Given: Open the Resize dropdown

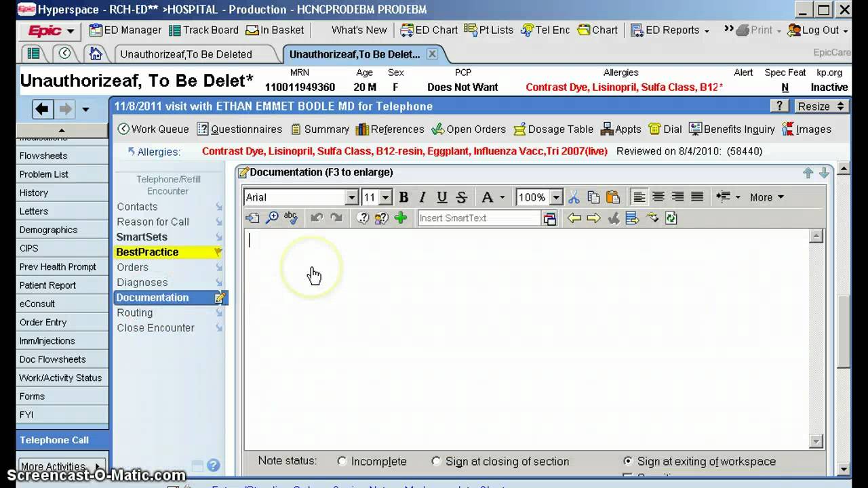Looking at the screenshot, I should 820,106.
